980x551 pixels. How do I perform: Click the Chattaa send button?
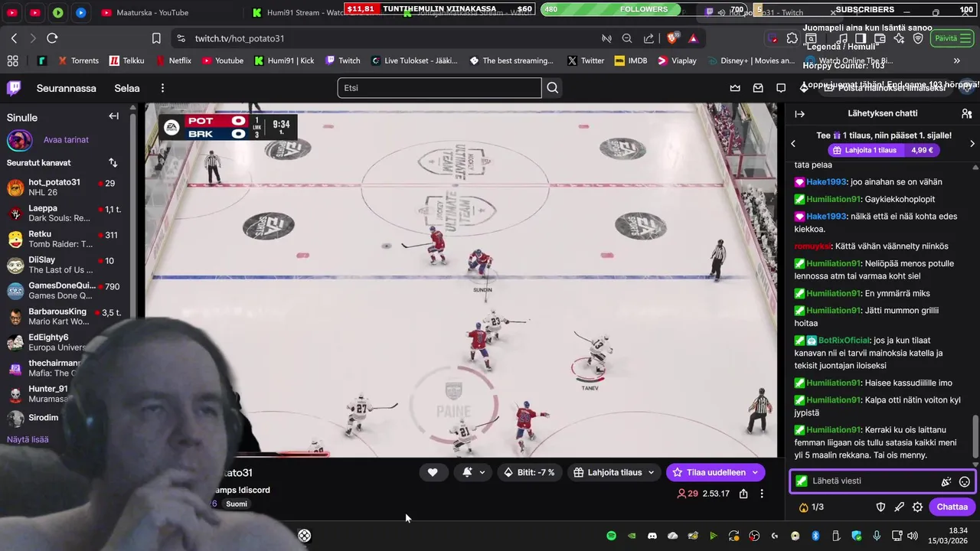tap(952, 507)
